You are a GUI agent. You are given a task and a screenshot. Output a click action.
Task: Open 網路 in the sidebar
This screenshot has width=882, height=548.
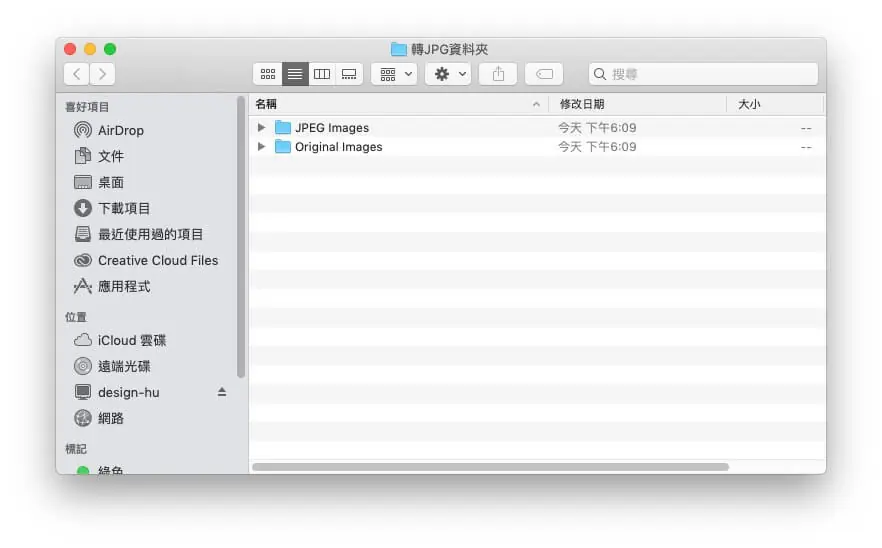click(x=99, y=418)
